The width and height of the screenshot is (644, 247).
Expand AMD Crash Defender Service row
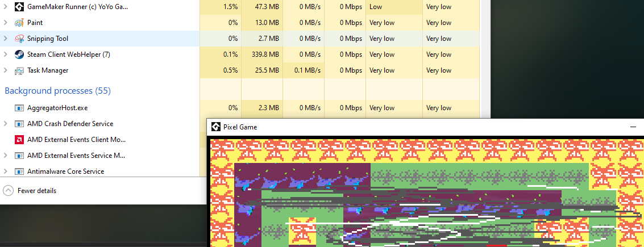tap(5, 124)
